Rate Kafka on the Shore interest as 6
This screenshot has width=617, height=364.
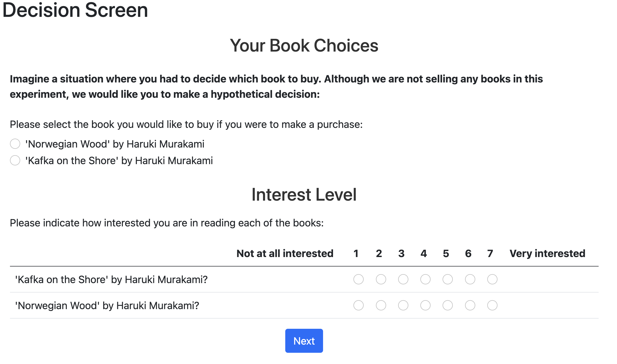tap(470, 279)
